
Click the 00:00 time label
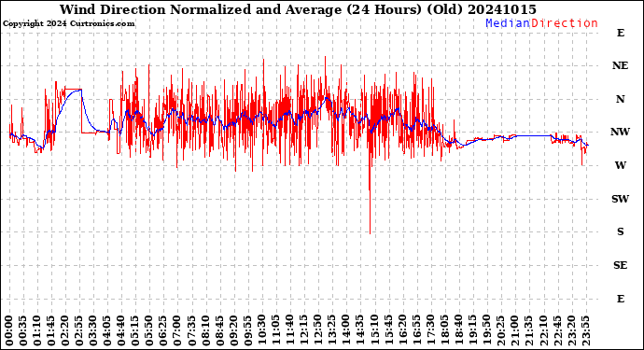pyautogui.click(x=9, y=330)
